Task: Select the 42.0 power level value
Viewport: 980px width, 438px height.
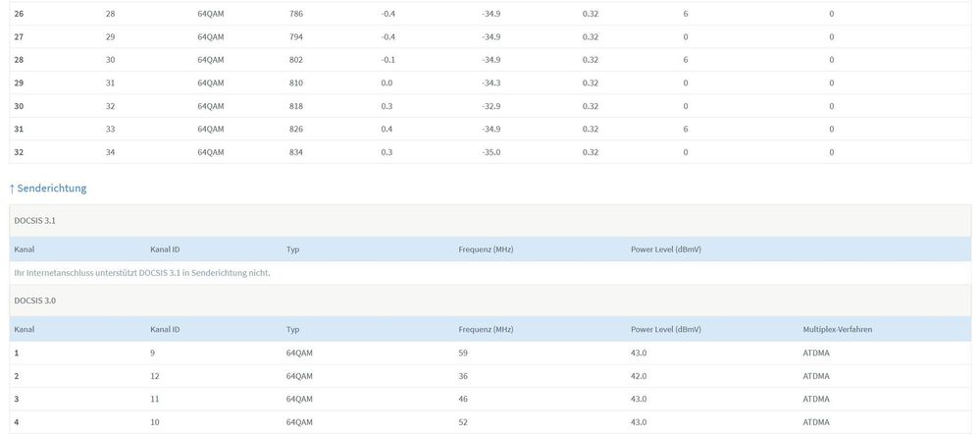Action: [639, 376]
